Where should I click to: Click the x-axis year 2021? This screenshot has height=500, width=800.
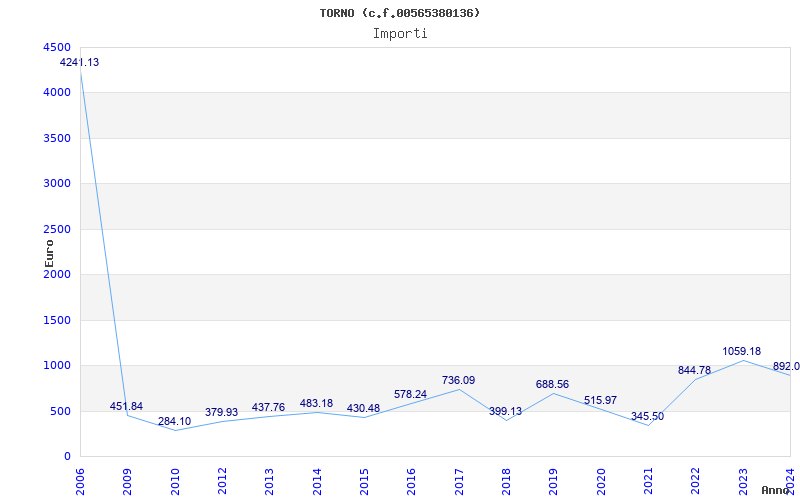(648, 482)
